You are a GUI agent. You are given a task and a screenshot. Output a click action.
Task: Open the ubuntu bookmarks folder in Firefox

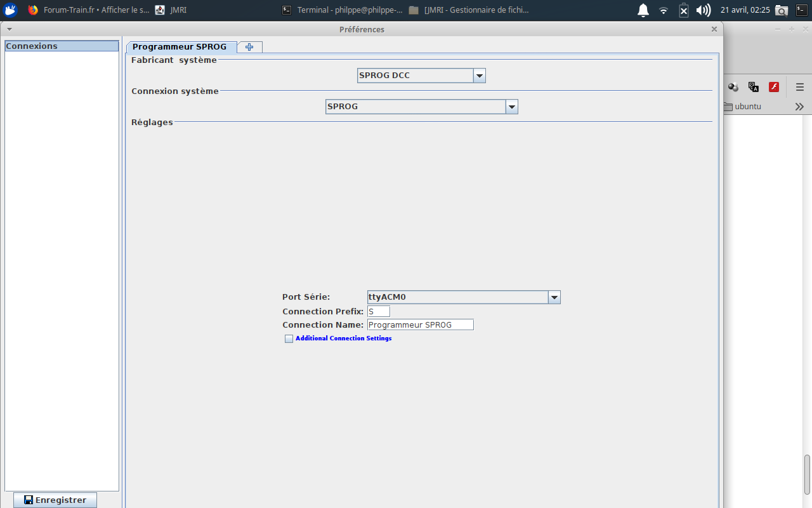point(743,107)
